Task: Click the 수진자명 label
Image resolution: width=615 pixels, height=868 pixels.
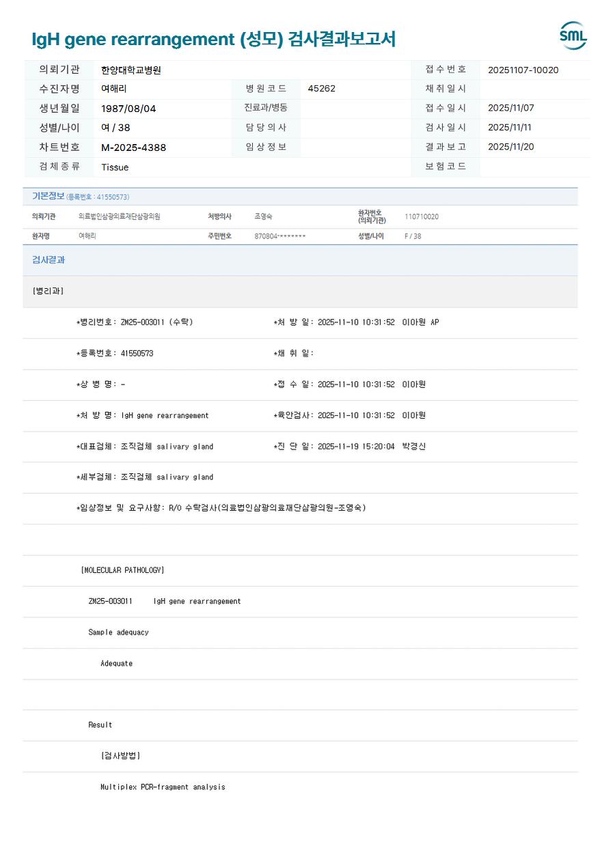Action: point(59,89)
